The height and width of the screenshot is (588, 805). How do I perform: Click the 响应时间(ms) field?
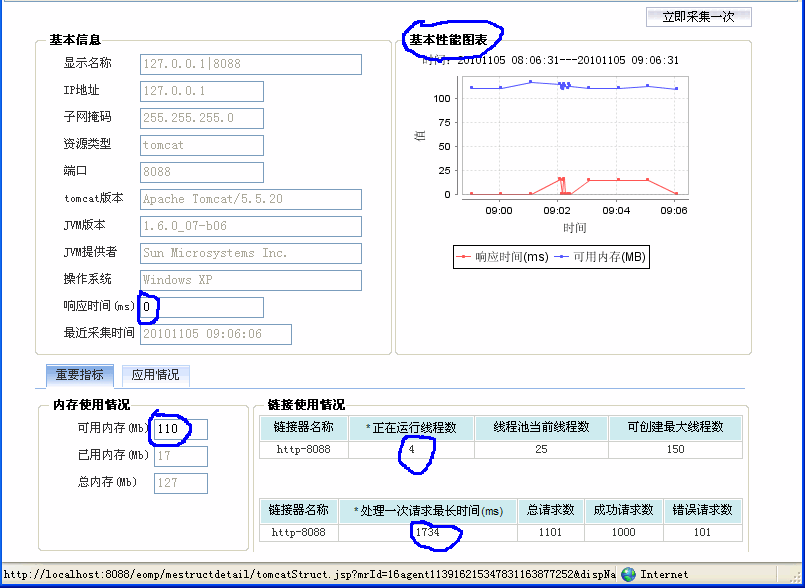(x=202, y=307)
